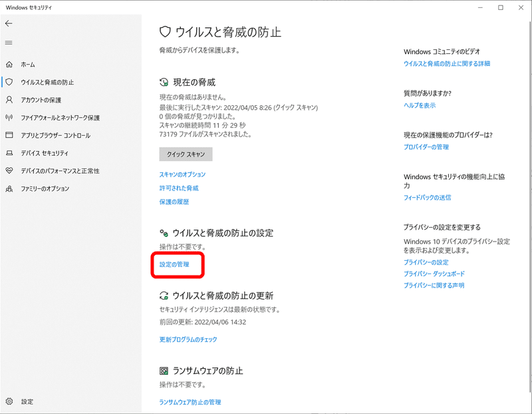Click the update arrows icon beside 防止の更新

click(164, 296)
